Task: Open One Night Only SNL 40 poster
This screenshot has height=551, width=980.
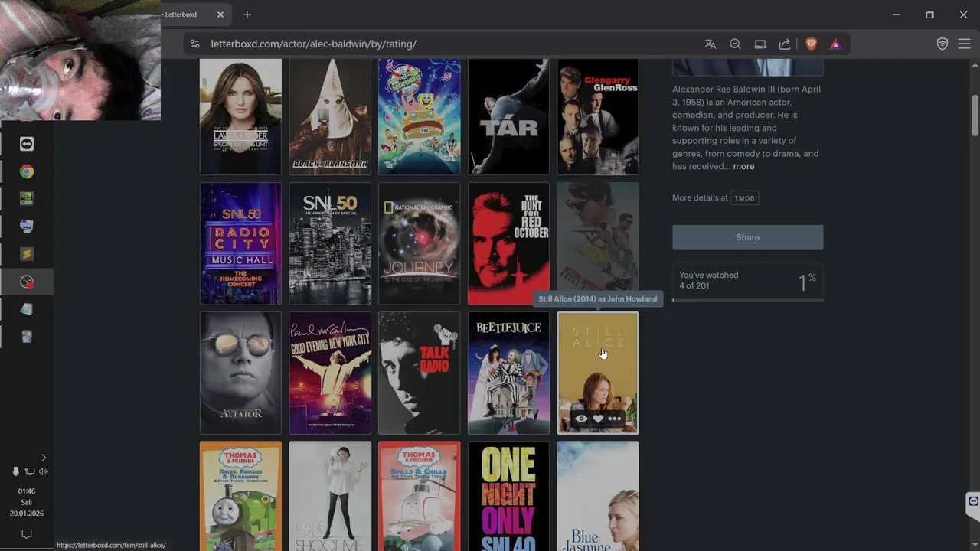Action: tap(508, 496)
